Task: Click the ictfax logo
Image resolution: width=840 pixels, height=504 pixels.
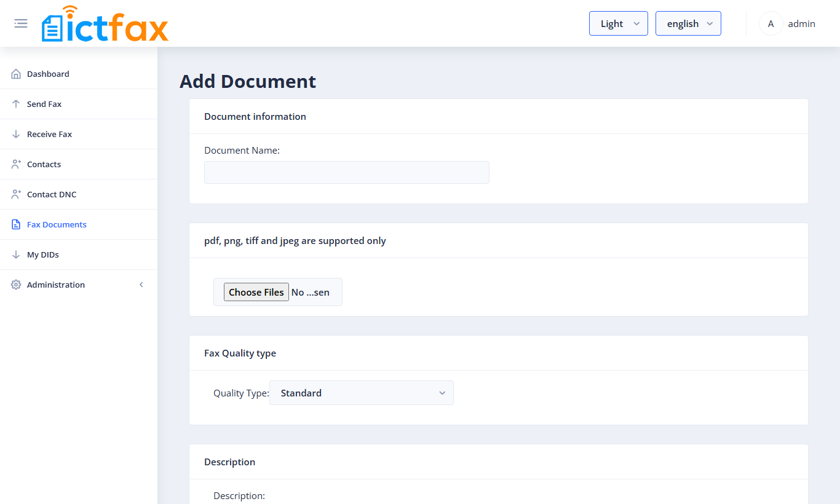Action: coord(105,24)
